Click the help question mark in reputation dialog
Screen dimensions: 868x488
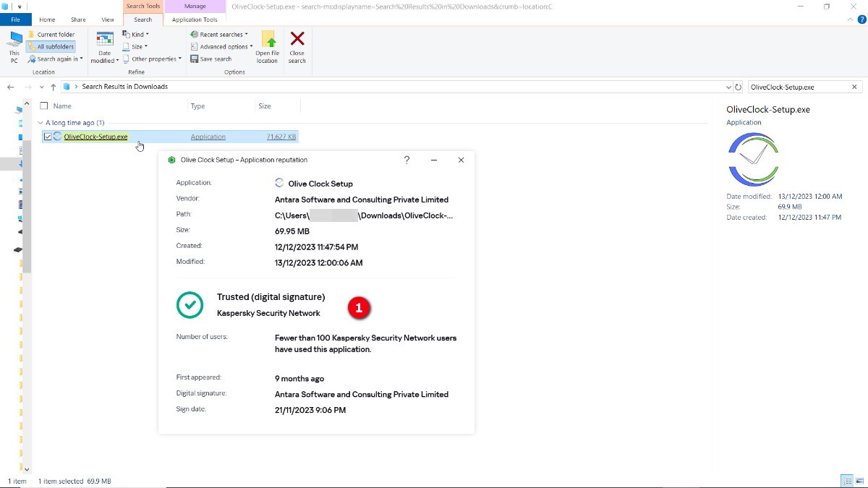pos(407,160)
